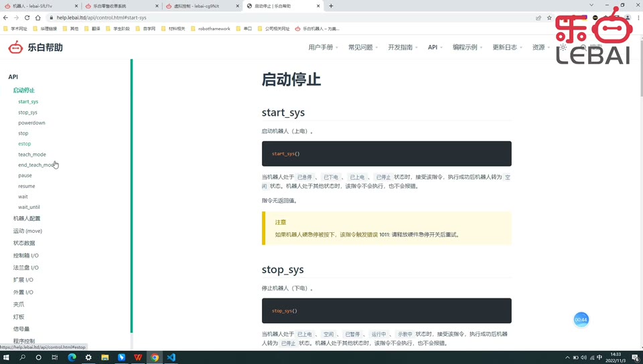Open File Explorer from taskbar

[105, 357]
